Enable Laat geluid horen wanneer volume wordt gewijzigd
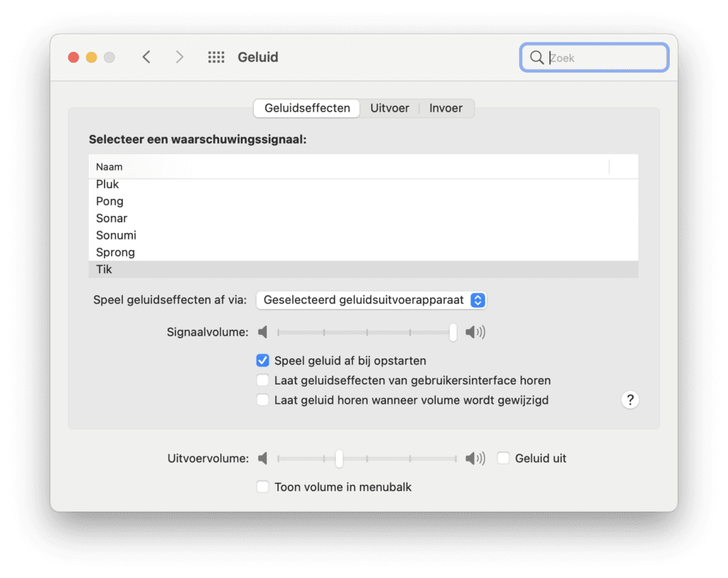This screenshot has width=728, height=578. tap(263, 400)
